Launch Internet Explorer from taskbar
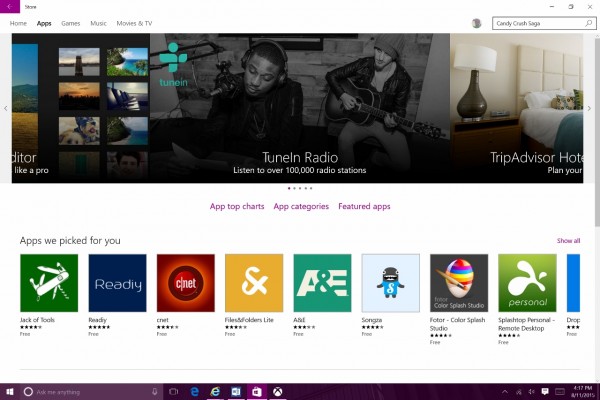The image size is (600, 400). [215, 392]
